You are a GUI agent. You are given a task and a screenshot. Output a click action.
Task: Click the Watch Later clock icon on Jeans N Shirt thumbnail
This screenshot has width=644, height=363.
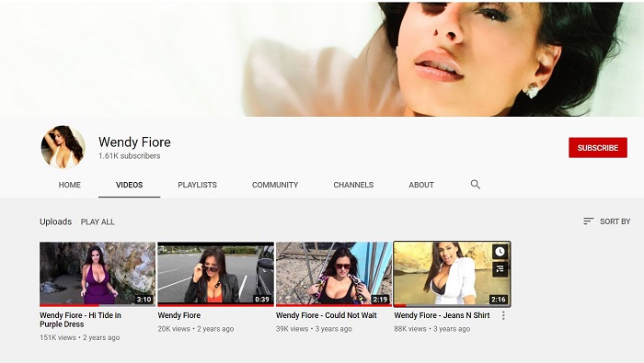[500, 252]
